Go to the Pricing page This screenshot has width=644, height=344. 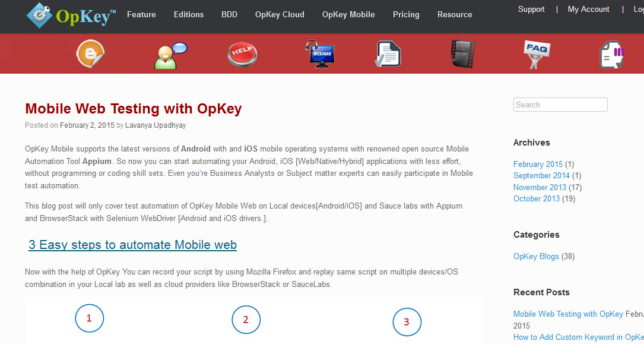coord(406,14)
